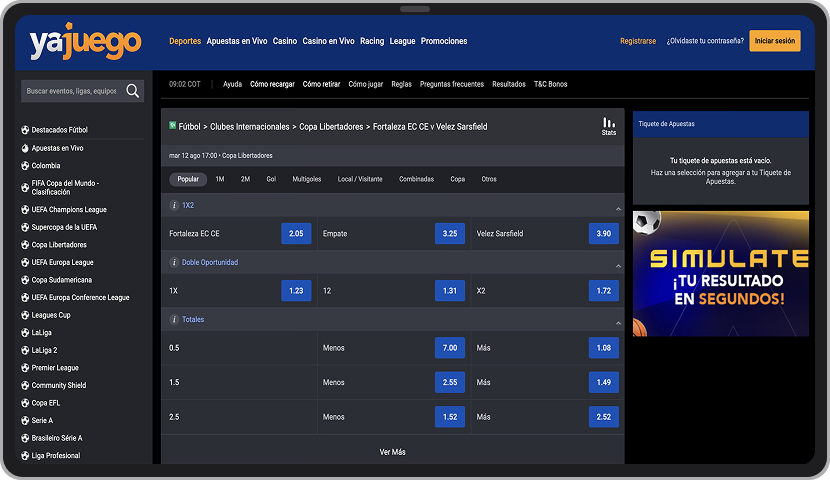
Task: Select the Popular market tab
Action: click(x=188, y=179)
